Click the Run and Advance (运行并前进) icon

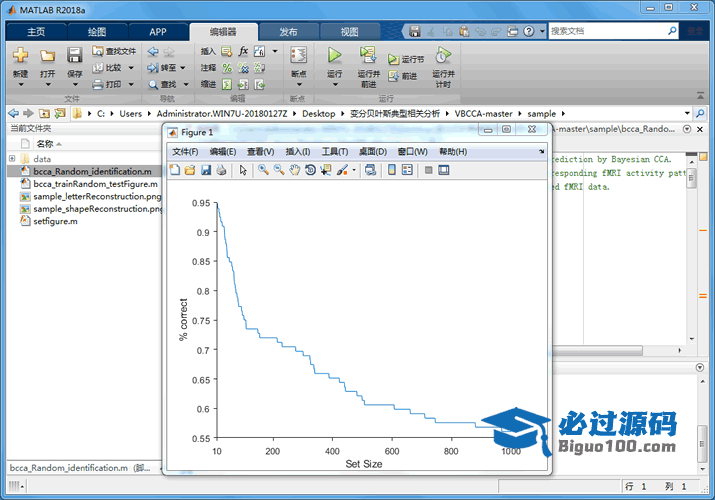coord(368,55)
